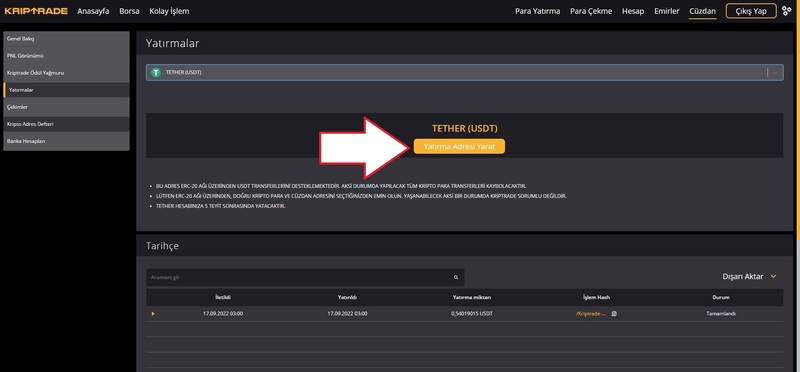Select Genel Bakış in sidebar
Image resolution: width=800 pixels, height=372 pixels.
[66, 39]
